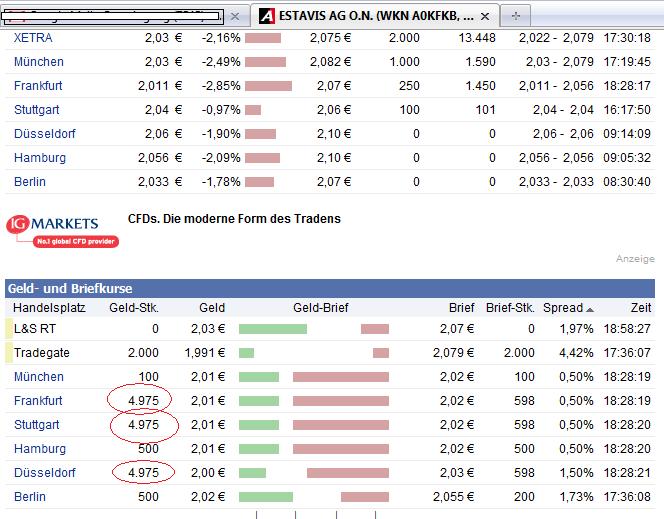The width and height of the screenshot is (664, 519).
Task: Sort by Handelsplatz column header
Action: point(52,308)
